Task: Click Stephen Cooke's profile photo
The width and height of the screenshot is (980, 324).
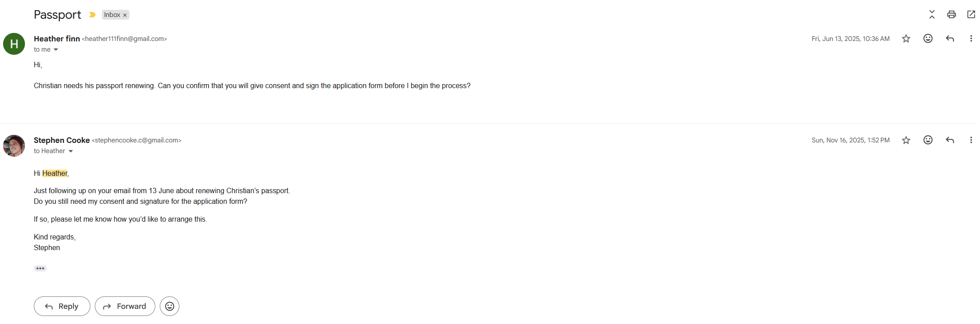Action: point(14,146)
